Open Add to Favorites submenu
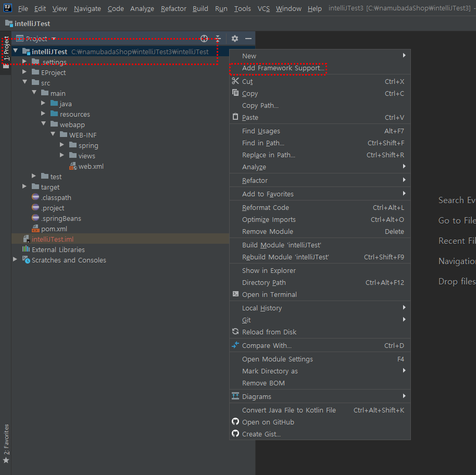 tap(320, 194)
